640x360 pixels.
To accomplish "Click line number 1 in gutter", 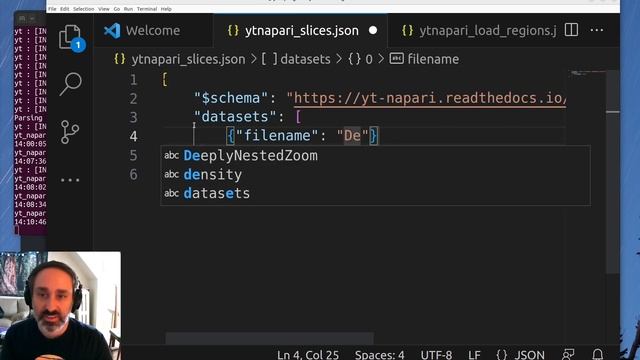I will (133, 80).
